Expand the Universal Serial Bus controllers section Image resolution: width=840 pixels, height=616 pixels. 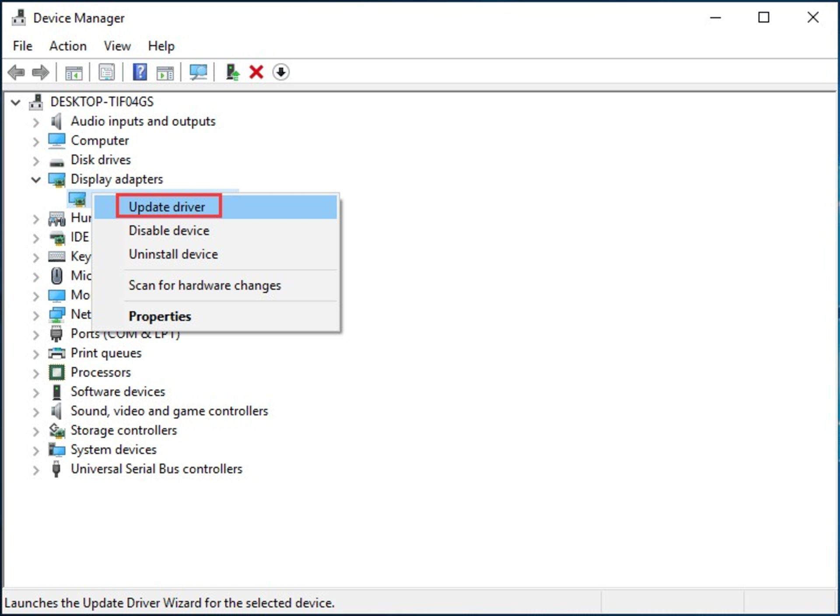[36, 469]
